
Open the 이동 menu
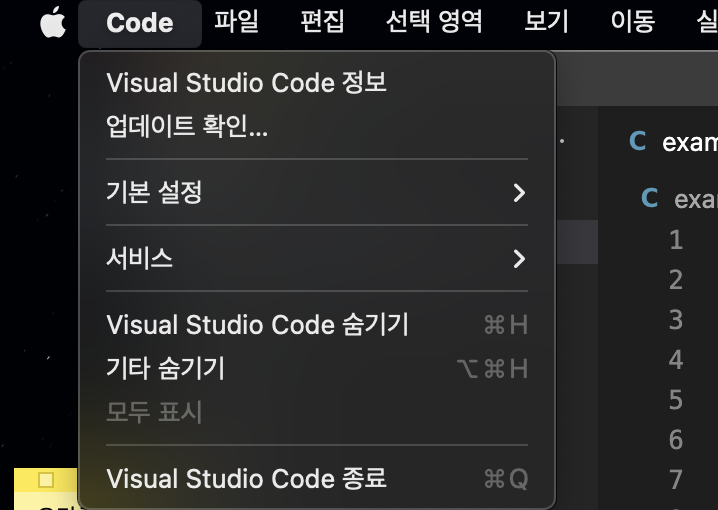coord(632,22)
